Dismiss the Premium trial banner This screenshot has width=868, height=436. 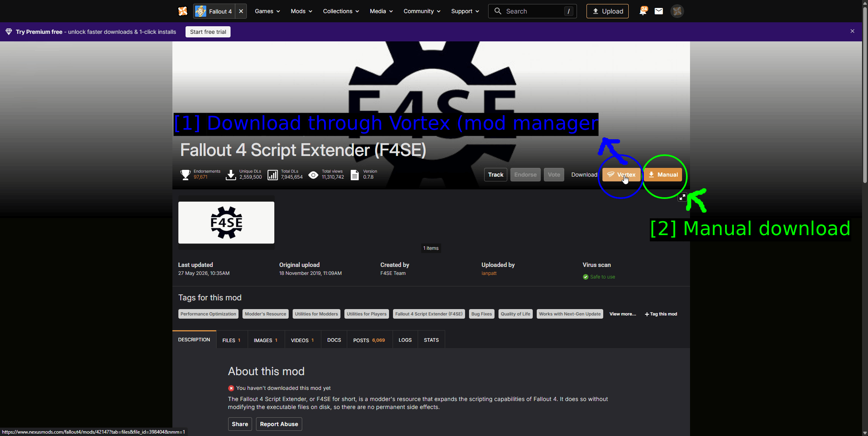tap(852, 31)
